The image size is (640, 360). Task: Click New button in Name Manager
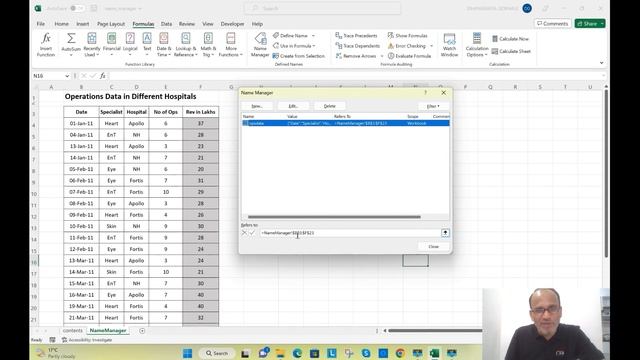[x=257, y=106]
